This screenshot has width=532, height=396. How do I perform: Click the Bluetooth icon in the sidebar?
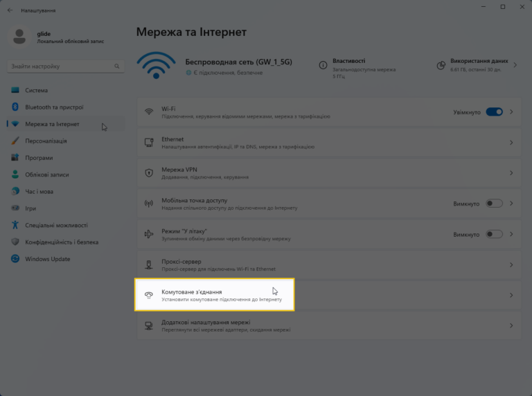click(x=15, y=107)
